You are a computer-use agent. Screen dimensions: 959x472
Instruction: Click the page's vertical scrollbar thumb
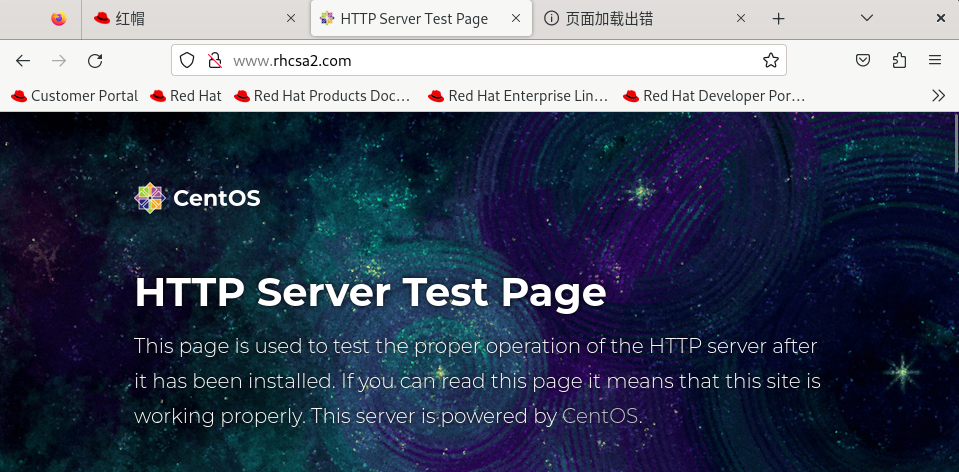coord(956,143)
